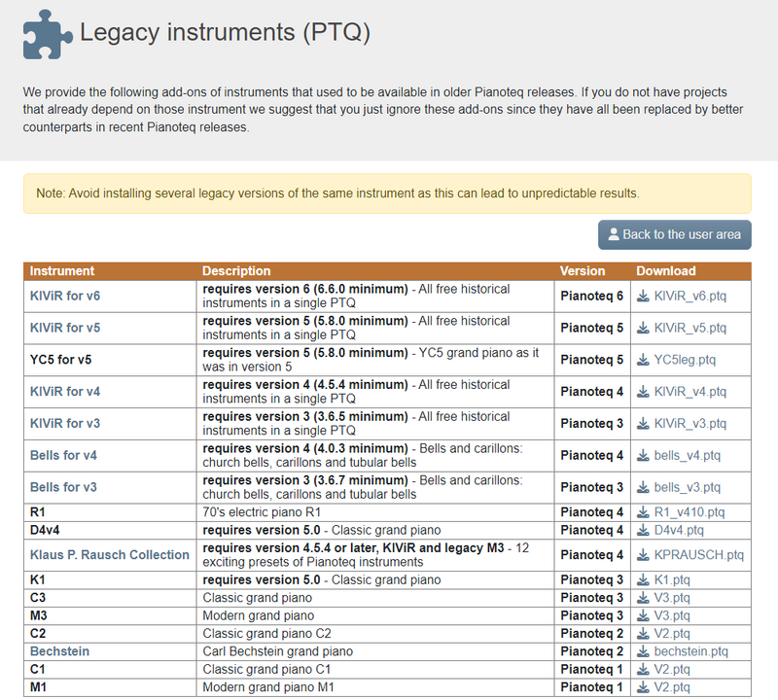Click the download icon next to KIViR_v3.ptq
The height and width of the screenshot is (700, 778).
click(x=643, y=424)
